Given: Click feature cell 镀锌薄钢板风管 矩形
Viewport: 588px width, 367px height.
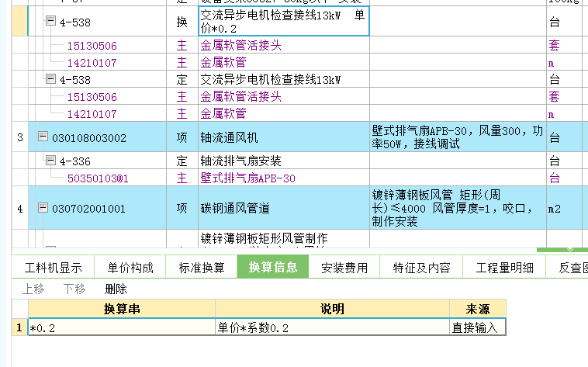Looking at the screenshot, I should [x=458, y=208].
